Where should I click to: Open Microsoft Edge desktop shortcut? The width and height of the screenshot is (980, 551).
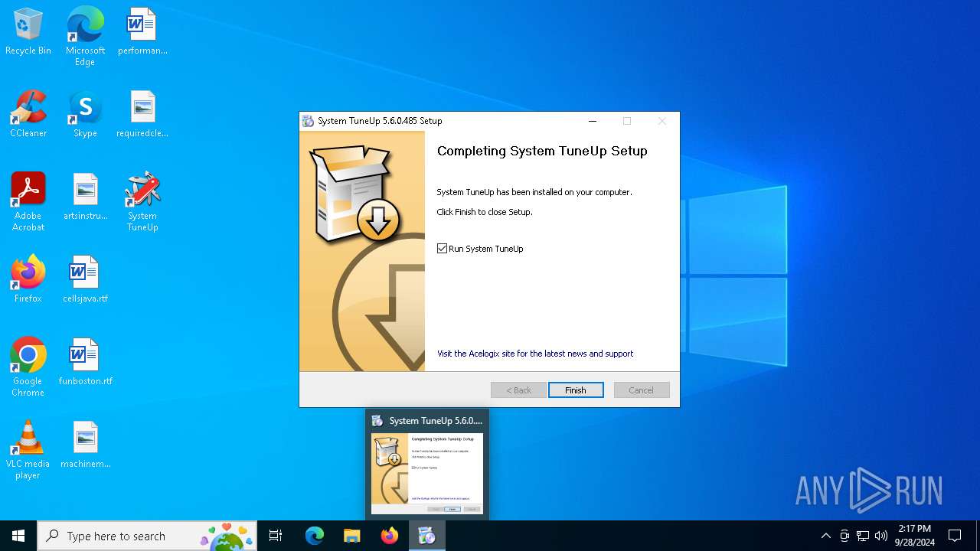point(85,36)
